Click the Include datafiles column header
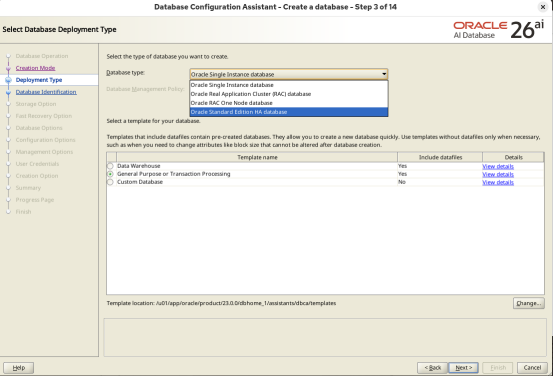Image resolution: width=554 pixels, height=376 pixels. [440, 157]
